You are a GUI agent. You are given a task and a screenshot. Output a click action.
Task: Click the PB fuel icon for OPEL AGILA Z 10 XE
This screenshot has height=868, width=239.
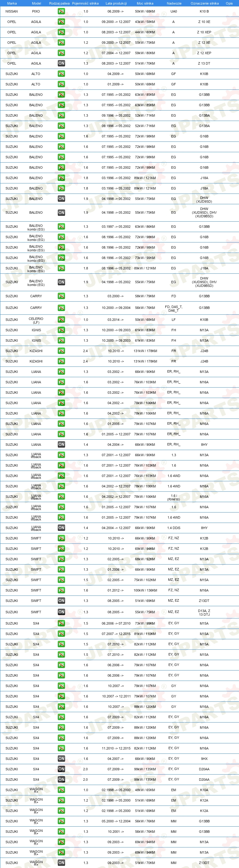tap(61, 22)
